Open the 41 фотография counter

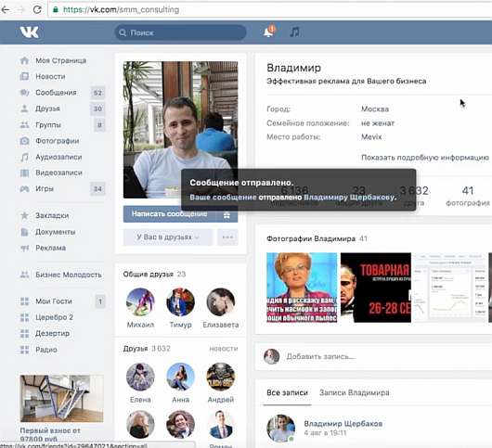(468, 196)
